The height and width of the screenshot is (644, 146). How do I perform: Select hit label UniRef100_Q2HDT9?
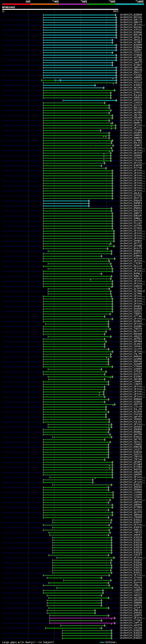coord(131,615)
